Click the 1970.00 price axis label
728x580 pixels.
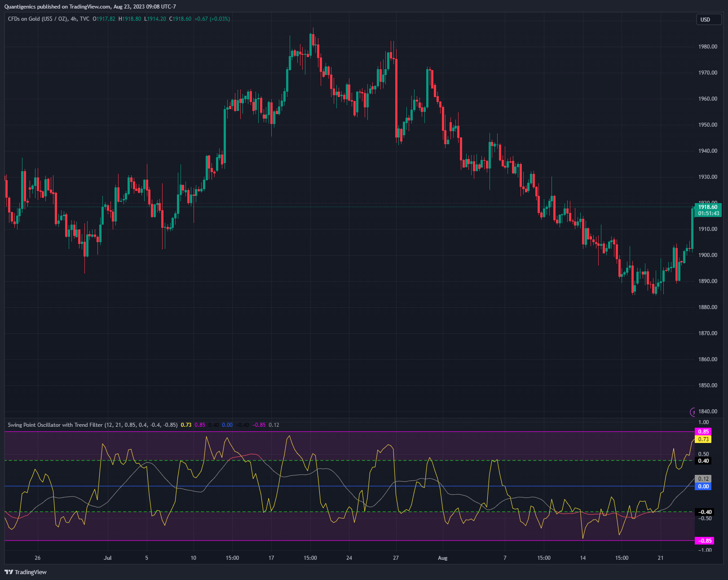pyautogui.click(x=708, y=73)
